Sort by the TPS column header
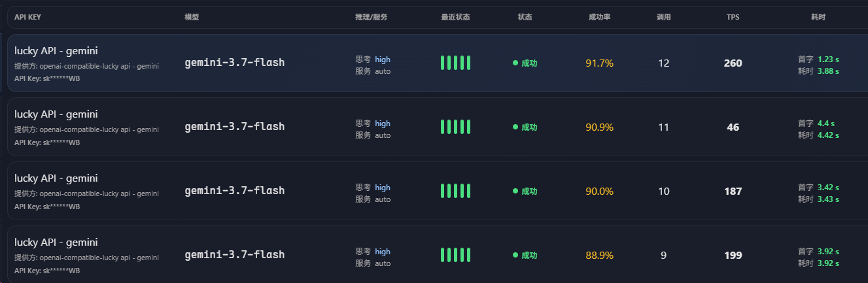Screen dimensions: 868x283 [733, 17]
